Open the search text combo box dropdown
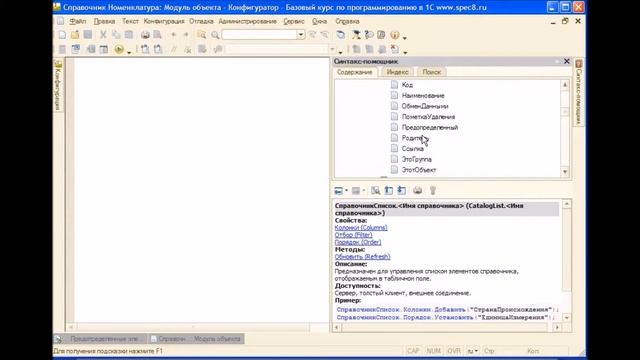This screenshot has width=640, height=360. [x=300, y=35]
